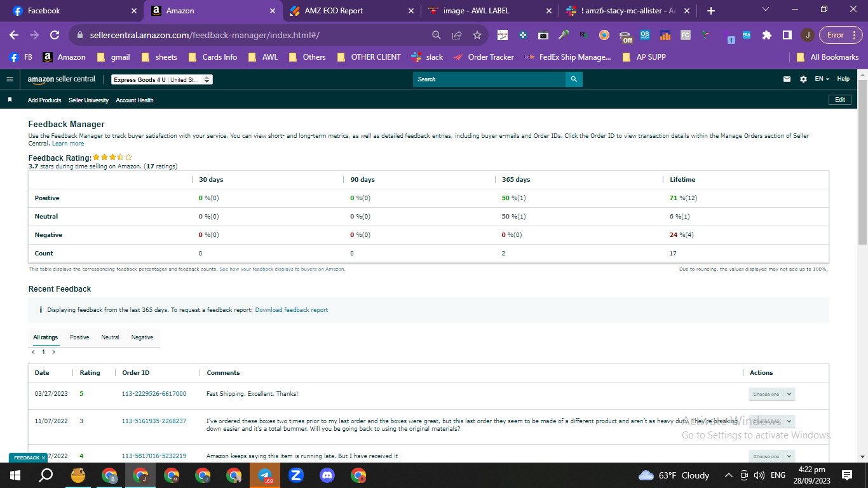Open the slack bookmark
868x488 pixels.
(428, 57)
